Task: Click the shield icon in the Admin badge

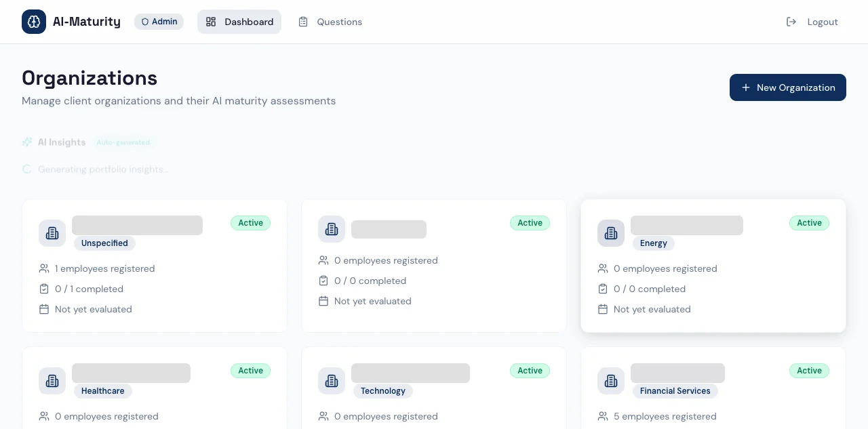Action: point(144,22)
